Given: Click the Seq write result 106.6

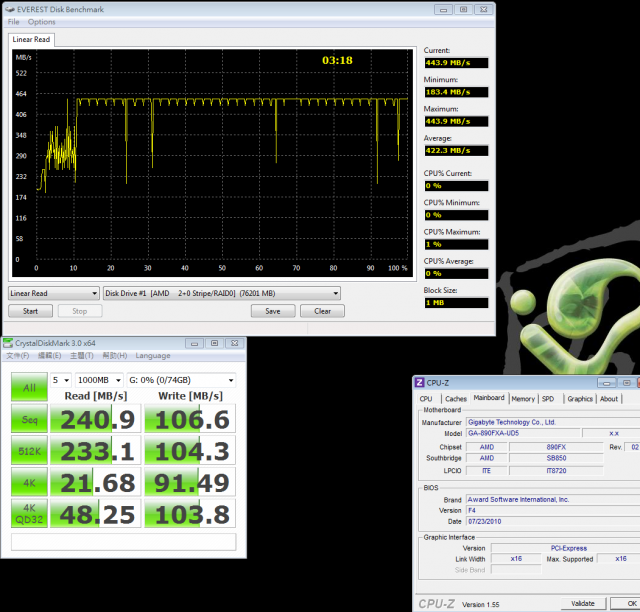Looking at the screenshot, I should [x=190, y=419].
